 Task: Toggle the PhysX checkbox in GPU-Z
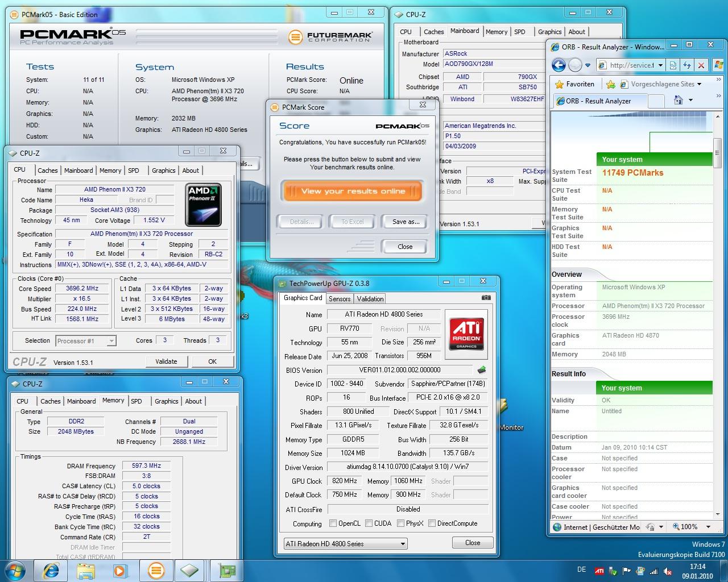tap(400, 523)
